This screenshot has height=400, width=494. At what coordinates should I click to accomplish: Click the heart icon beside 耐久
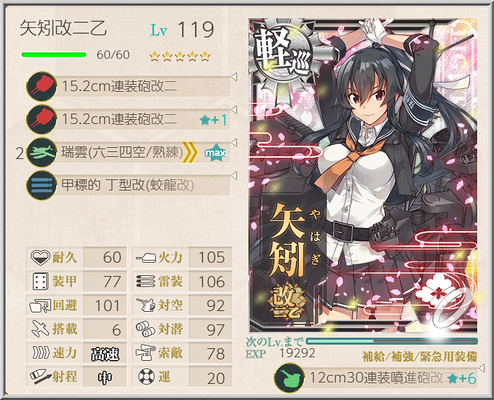[40, 257]
